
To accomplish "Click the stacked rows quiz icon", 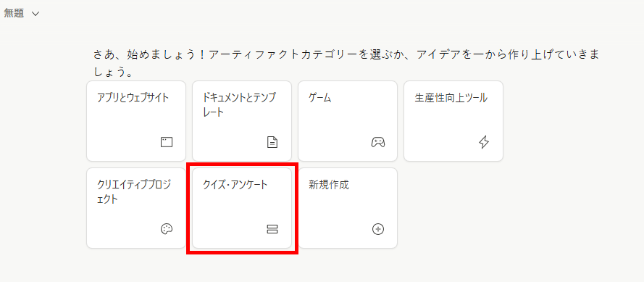I will click(272, 229).
